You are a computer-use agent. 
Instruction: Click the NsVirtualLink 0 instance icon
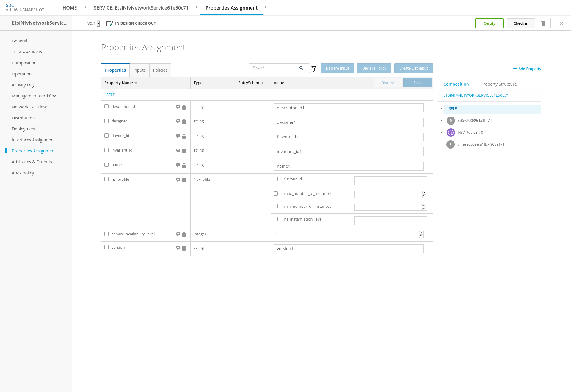(x=451, y=133)
